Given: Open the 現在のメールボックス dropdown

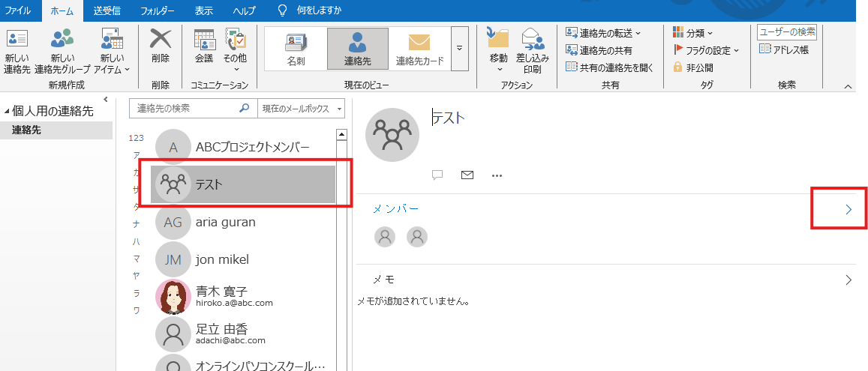Looking at the screenshot, I should tap(301, 109).
